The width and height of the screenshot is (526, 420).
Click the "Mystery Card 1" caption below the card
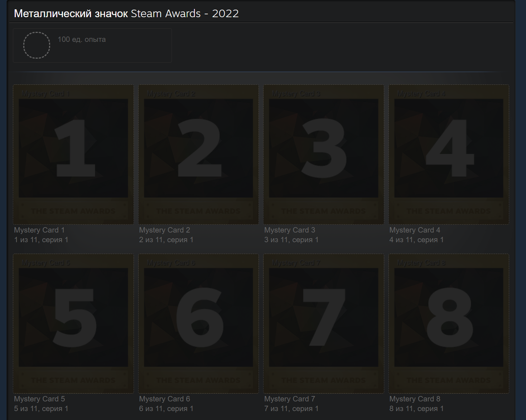point(39,230)
